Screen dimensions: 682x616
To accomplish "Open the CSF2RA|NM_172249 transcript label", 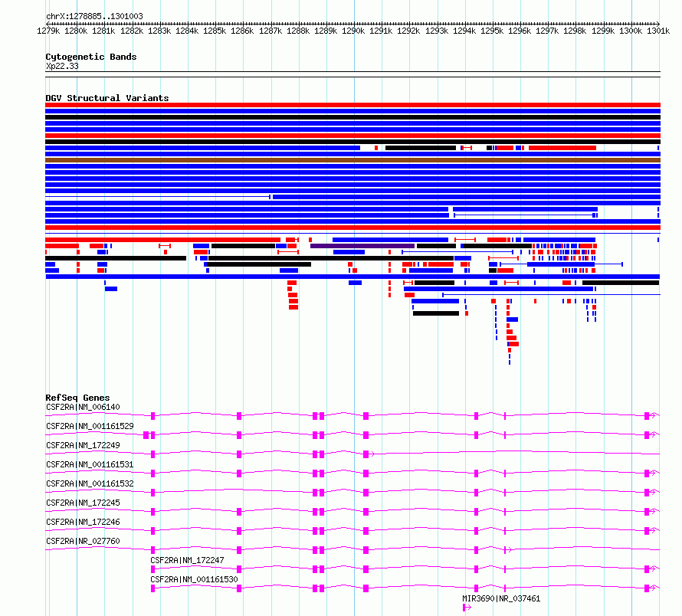I will 83,445.
